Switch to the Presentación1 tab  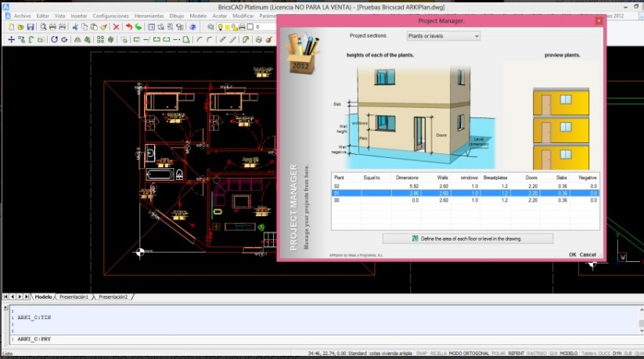[x=74, y=296]
